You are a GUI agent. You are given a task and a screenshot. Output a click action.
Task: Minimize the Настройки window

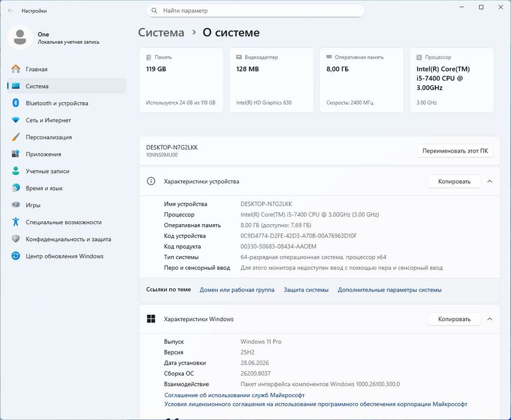(x=462, y=7)
